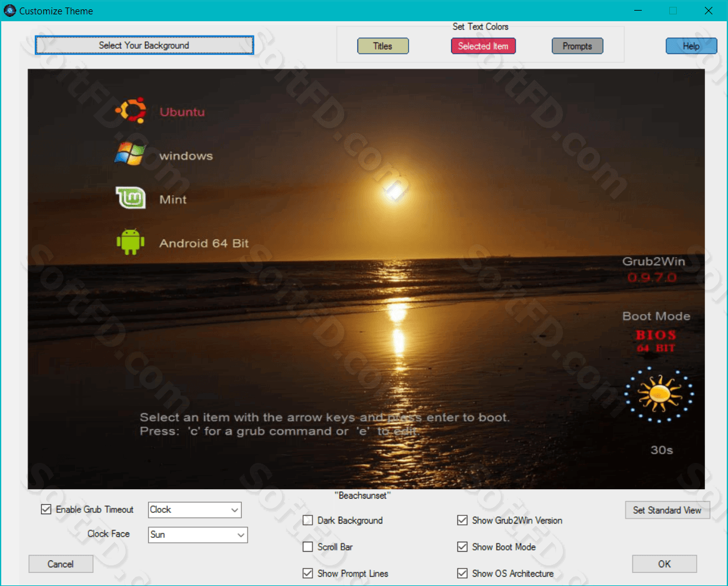Set the Prompts text color
Screen dimensions: 728x586
577,46
